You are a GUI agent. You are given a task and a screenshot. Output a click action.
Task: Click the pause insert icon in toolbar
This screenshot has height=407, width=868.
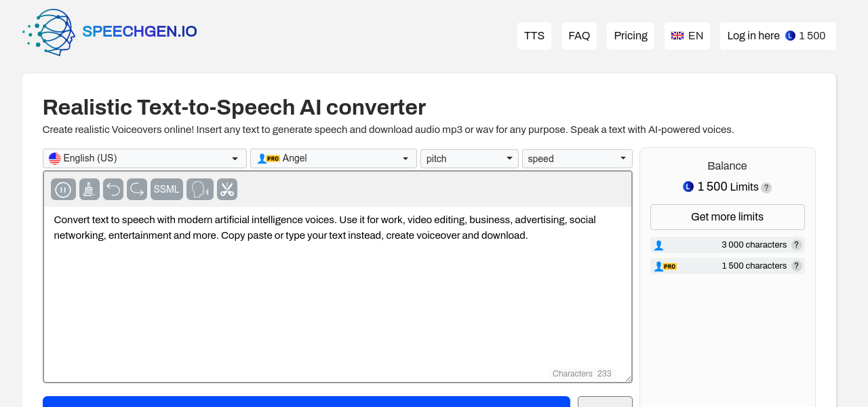[x=63, y=189]
